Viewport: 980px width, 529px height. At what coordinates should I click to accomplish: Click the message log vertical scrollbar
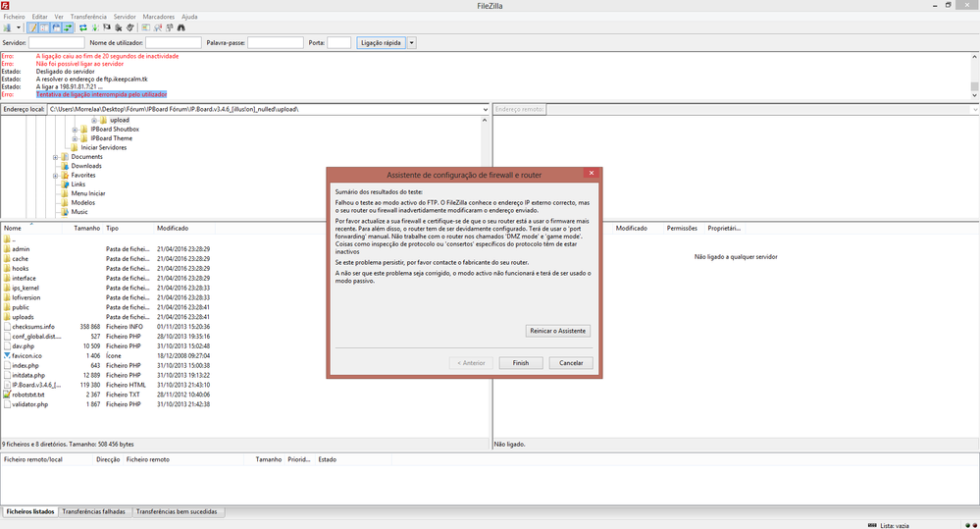pyautogui.click(x=974, y=76)
